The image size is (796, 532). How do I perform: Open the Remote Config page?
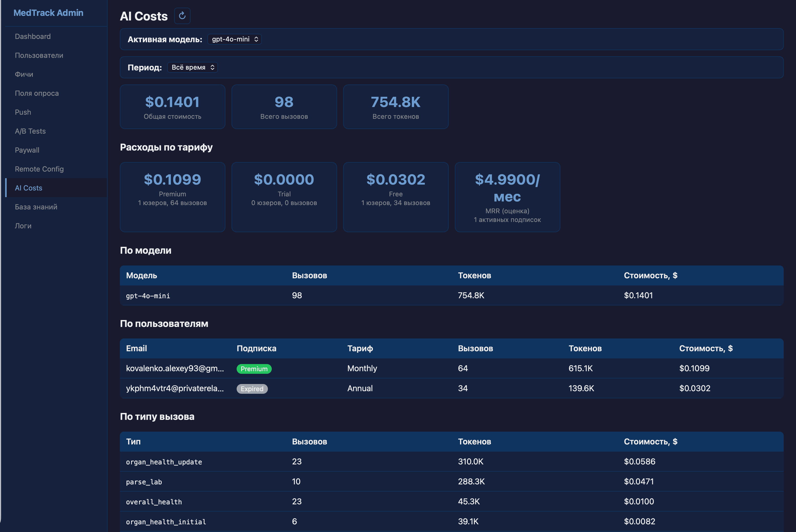pyautogui.click(x=39, y=169)
